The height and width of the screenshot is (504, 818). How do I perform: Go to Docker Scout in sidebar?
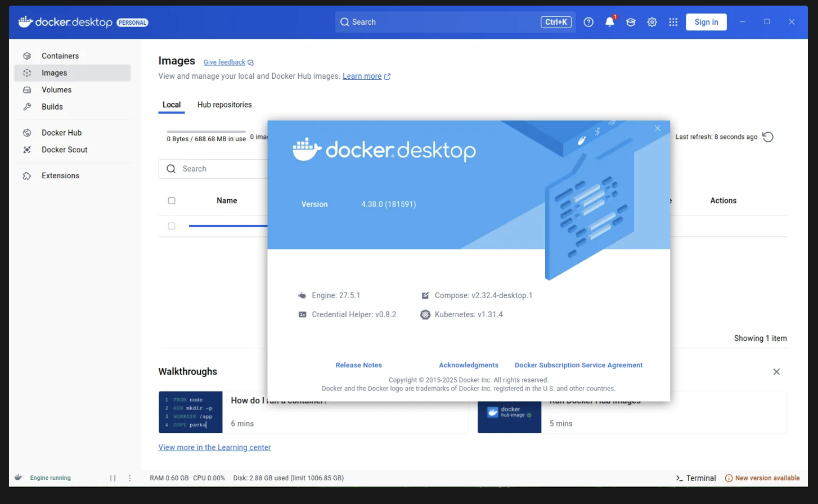pyautogui.click(x=73, y=150)
